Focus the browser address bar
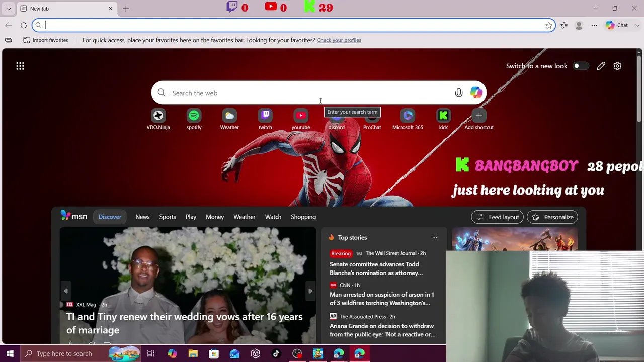The width and height of the screenshot is (644, 362). (293, 25)
